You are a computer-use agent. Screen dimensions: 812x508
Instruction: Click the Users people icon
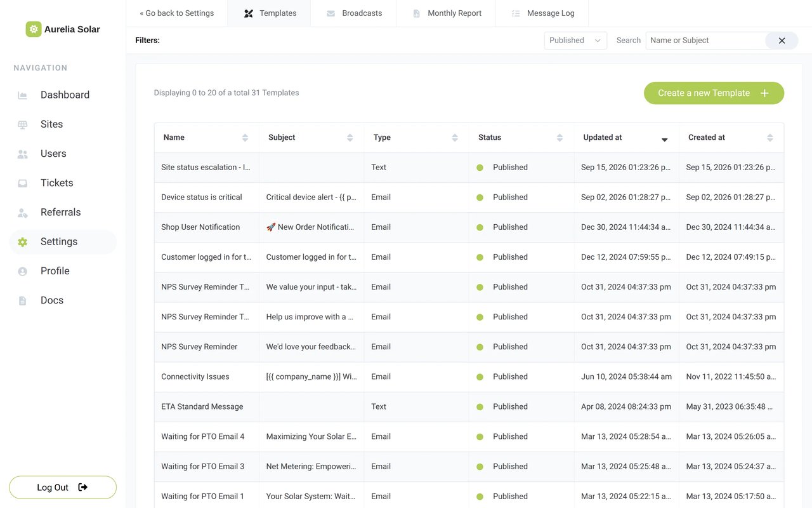point(23,154)
